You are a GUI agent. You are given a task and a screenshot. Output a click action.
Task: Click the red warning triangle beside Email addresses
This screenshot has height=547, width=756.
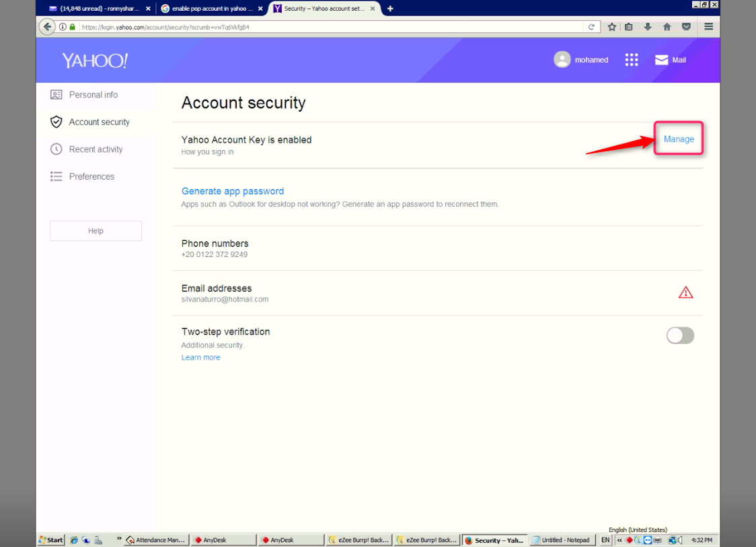[x=685, y=293]
